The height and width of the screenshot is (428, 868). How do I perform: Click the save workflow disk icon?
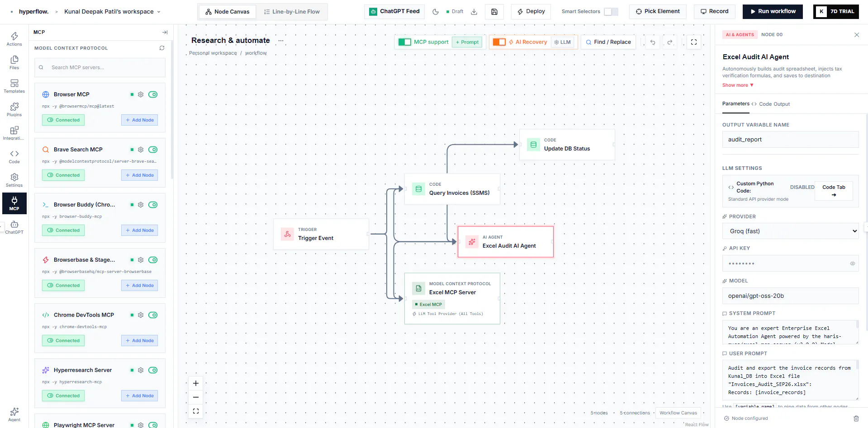[x=494, y=12]
